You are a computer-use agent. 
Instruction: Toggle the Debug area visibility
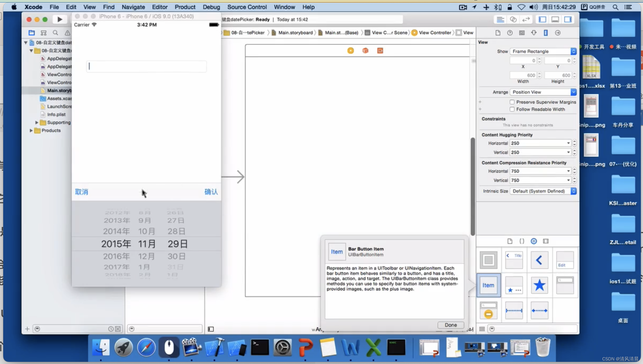pos(555,19)
